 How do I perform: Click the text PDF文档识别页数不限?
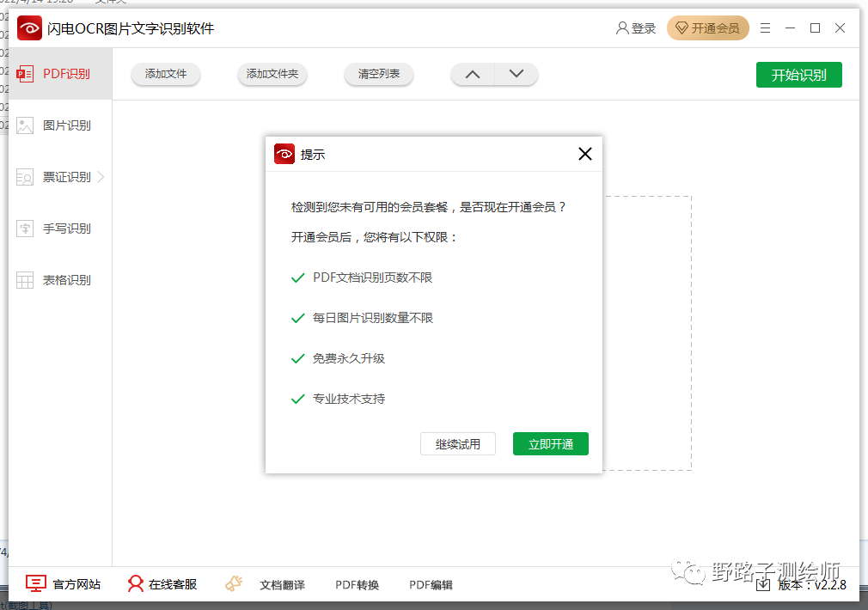373,278
